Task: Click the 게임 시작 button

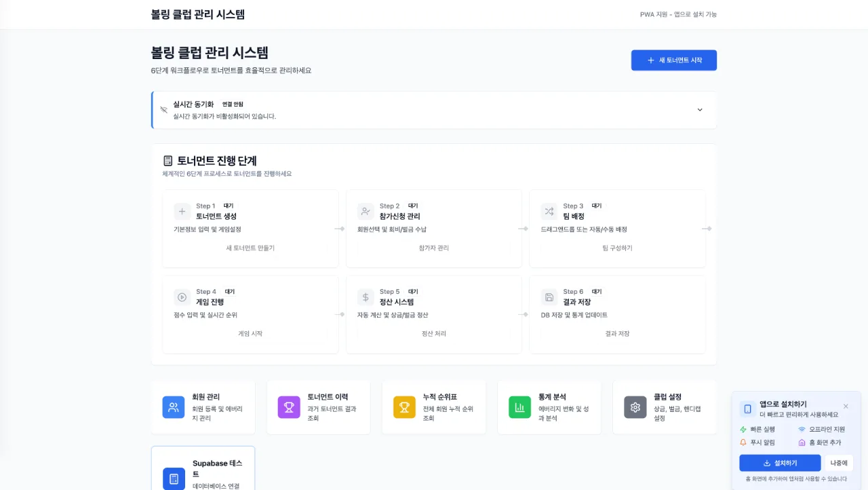Action: point(250,334)
